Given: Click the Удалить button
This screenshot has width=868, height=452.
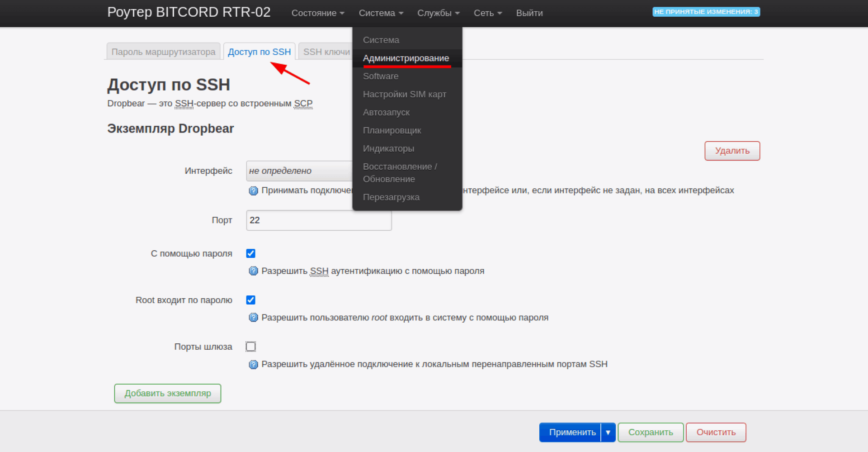Looking at the screenshot, I should 732,151.
